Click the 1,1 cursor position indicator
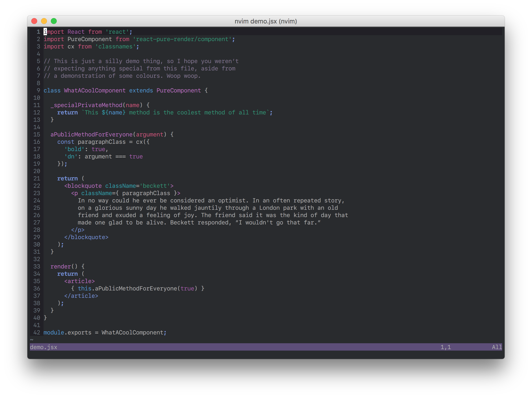This screenshot has height=398, width=532. tap(445, 347)
